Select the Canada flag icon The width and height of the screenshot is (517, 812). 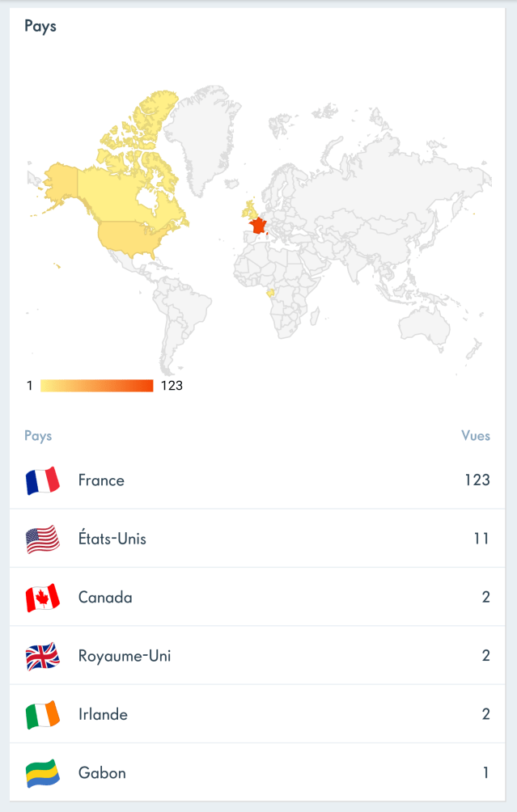pos(43,598)
